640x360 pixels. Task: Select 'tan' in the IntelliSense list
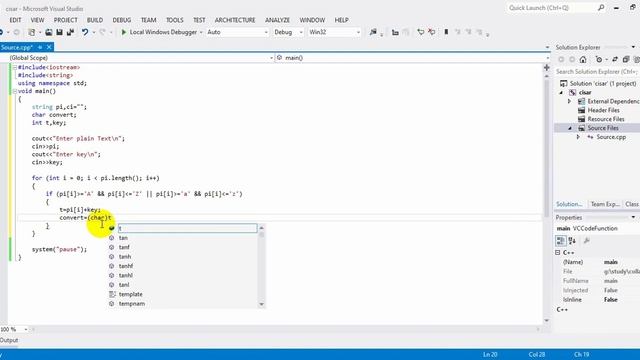click(123, 238)
